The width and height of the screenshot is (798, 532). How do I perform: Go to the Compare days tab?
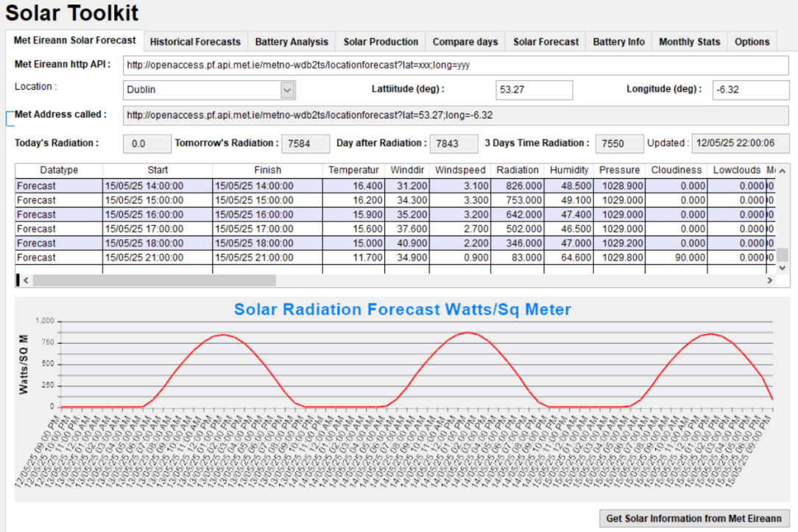coord(465,42)
